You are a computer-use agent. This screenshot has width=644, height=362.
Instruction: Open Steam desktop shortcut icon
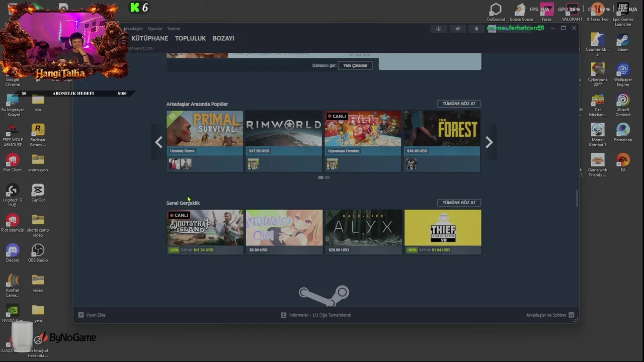click(623, 42)
